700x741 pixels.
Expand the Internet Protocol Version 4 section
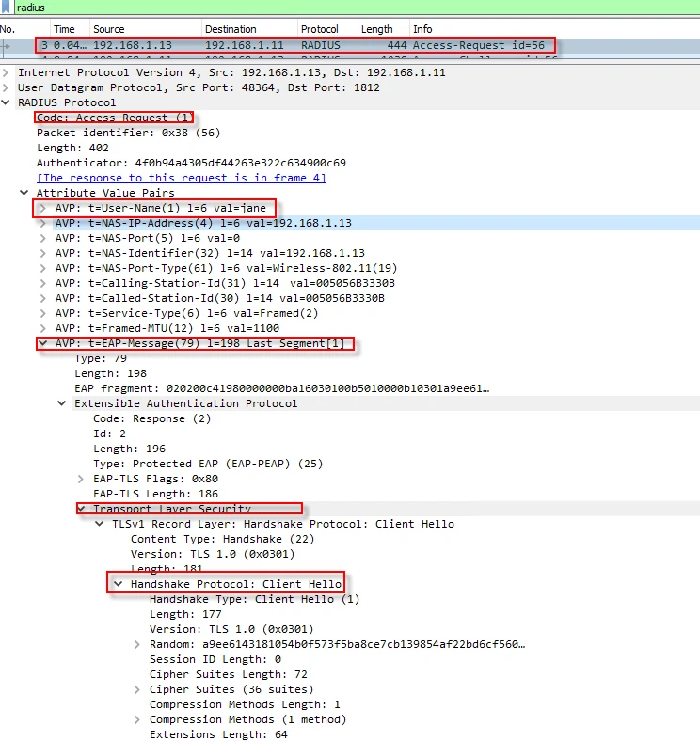[x=8, y=72]
